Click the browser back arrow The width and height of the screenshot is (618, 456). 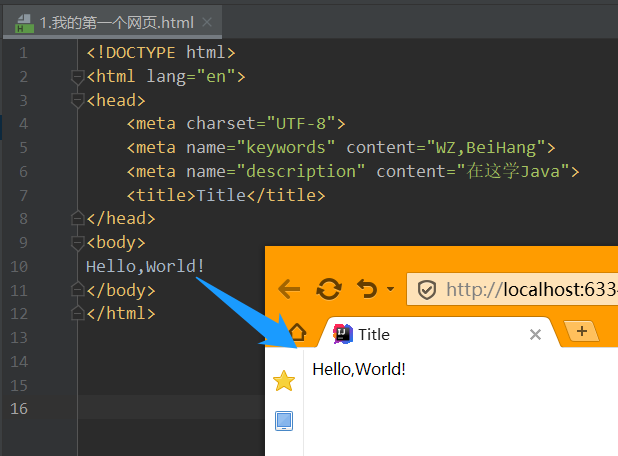[x=289, y=289]
